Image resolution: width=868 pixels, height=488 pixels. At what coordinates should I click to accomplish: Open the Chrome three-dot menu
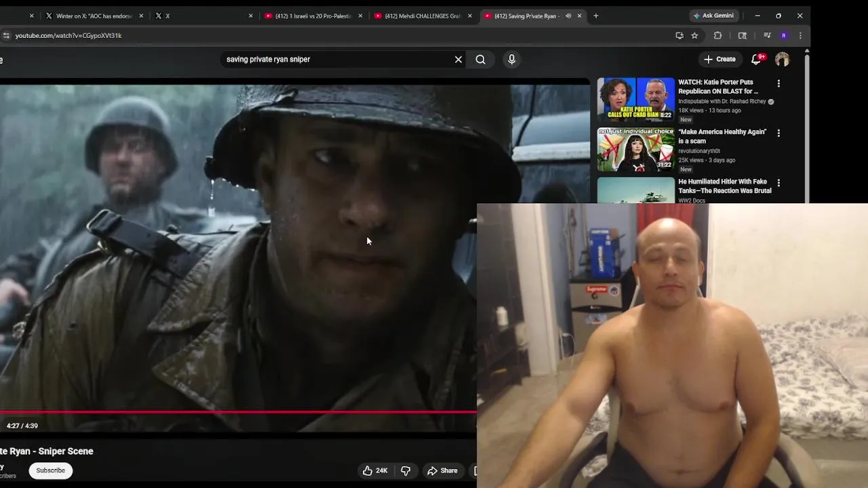point(800,35)
